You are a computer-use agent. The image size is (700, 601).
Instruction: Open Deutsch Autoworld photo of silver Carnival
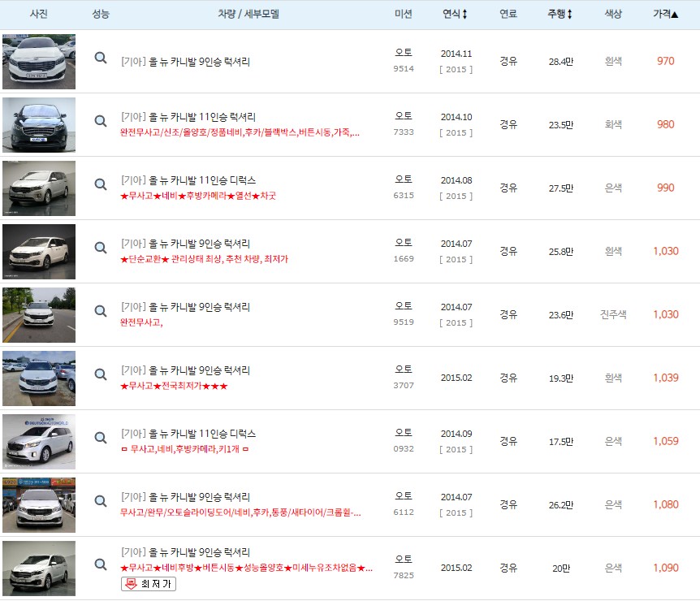(x=39, y=442)
